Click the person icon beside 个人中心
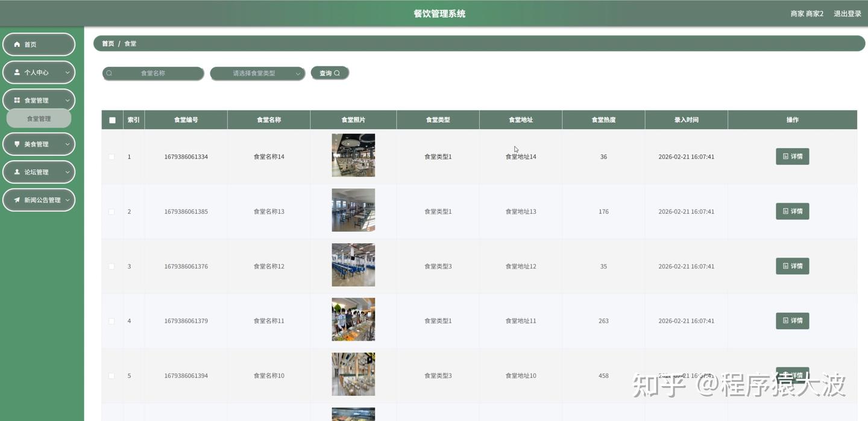The image size is (868, 421). (x=17, y=72)
